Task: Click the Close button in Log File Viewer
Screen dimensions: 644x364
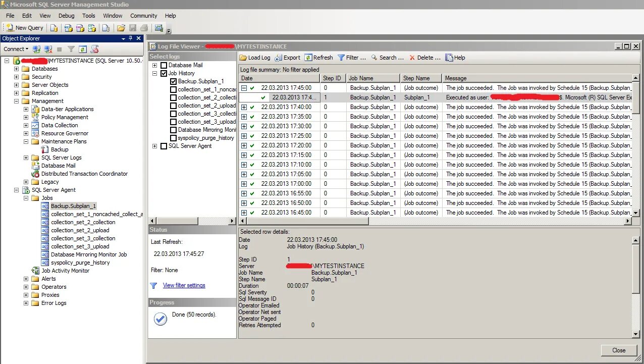Action: tap(619, 350)
